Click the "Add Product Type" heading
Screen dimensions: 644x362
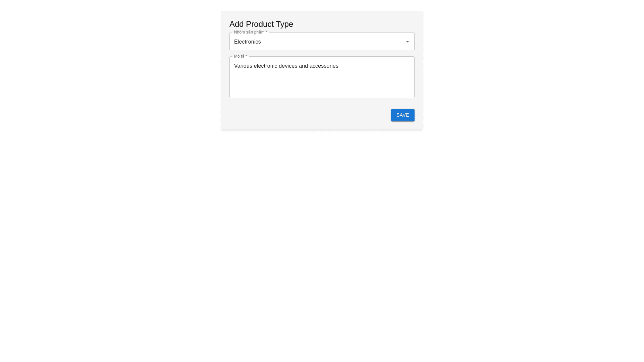(261, 24)
